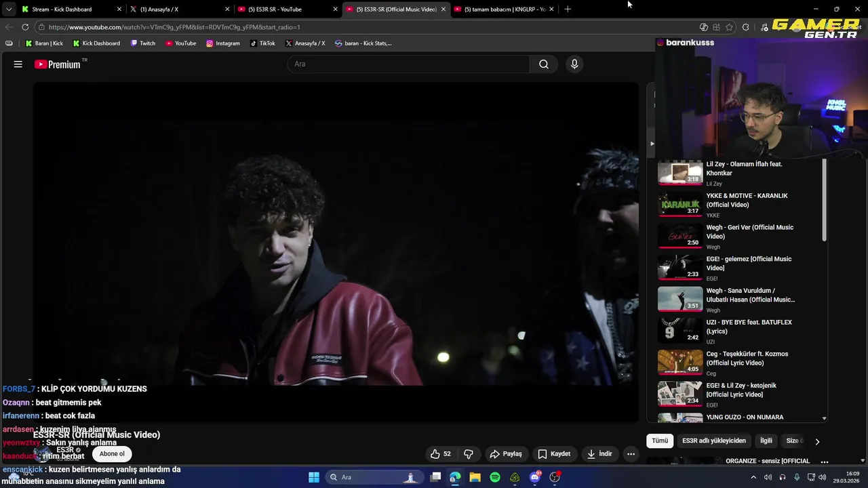Open the Kick Dashboard bookmark

click(x=96, y=43)
